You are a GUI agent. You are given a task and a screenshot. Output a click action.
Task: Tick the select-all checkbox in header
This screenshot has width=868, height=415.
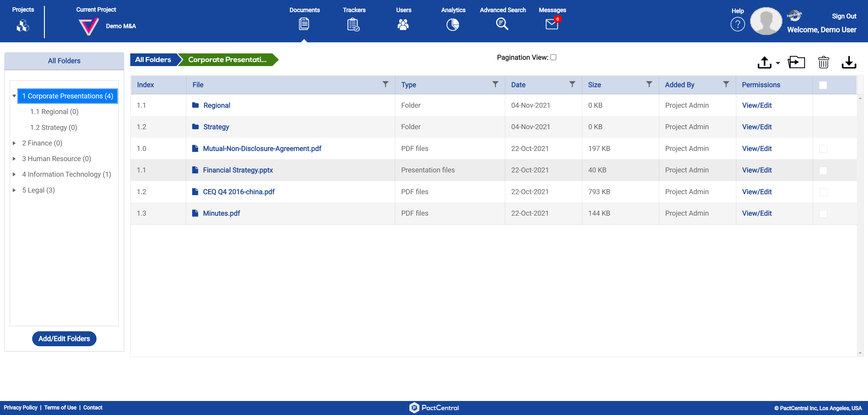coord(823,85)
